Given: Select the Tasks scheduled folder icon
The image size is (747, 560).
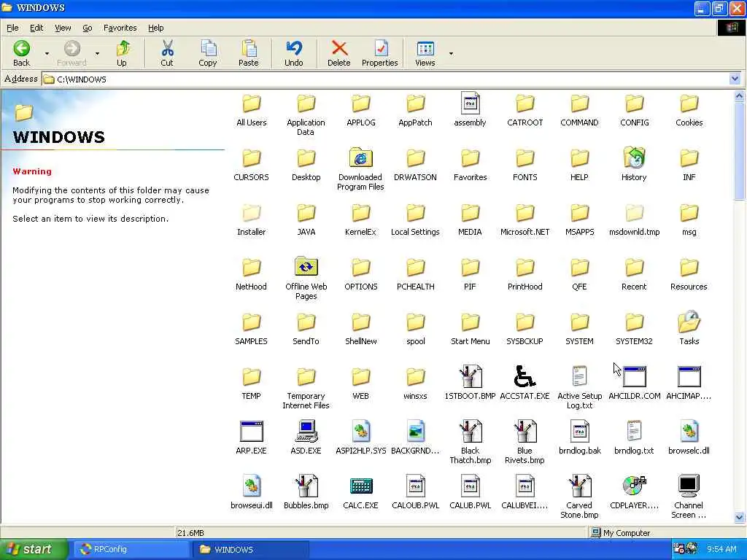Looking at the screenshot, I should tap(689, 322).
